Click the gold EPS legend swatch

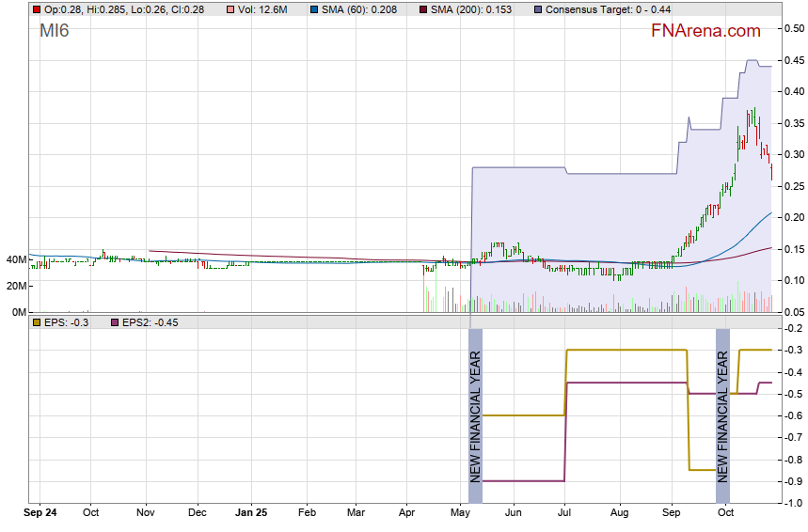tap(37, 322)
